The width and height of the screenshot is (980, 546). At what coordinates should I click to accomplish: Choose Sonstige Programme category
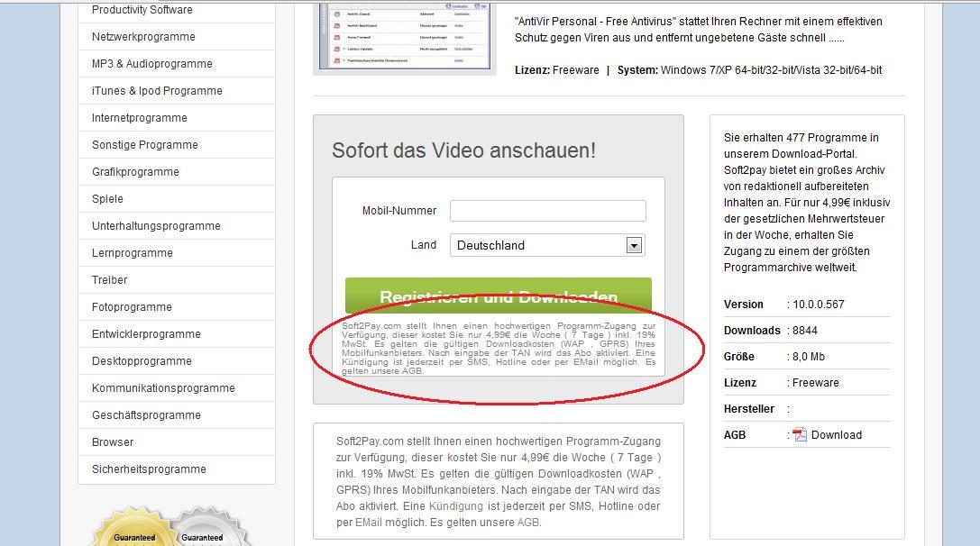click(145, 145)
